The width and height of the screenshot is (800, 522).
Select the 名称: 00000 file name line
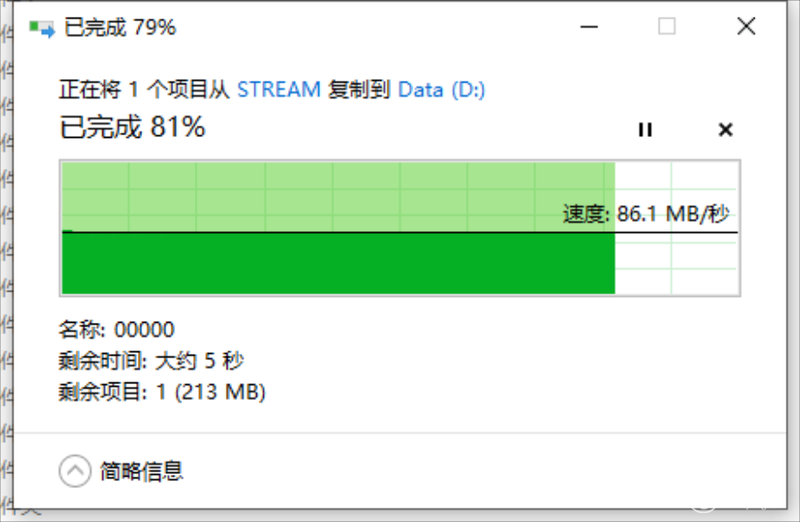click(116, 330)
